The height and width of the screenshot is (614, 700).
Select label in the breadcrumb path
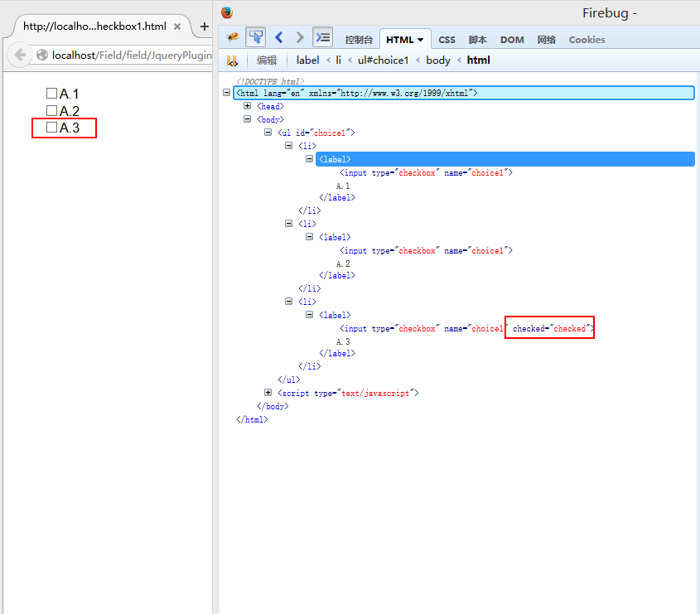(x=308, y=60)
